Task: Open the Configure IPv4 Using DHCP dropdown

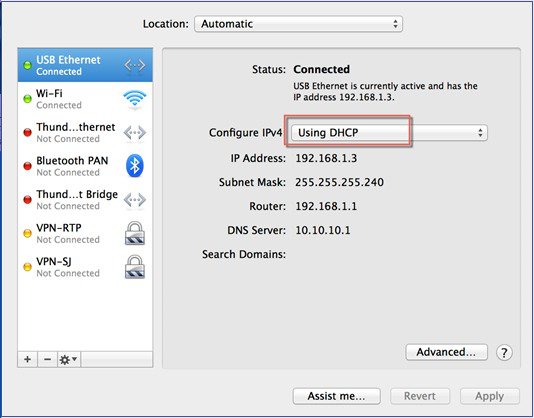Action: coord(389,133)
